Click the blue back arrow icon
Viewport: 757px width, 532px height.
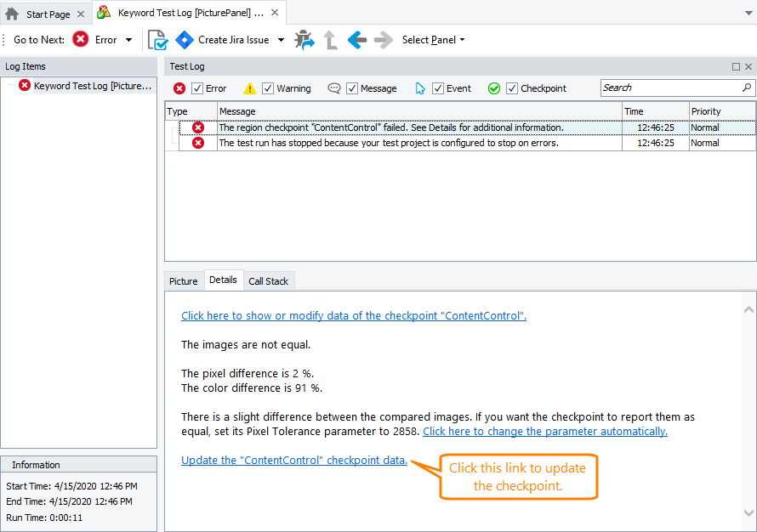(356, 39)
